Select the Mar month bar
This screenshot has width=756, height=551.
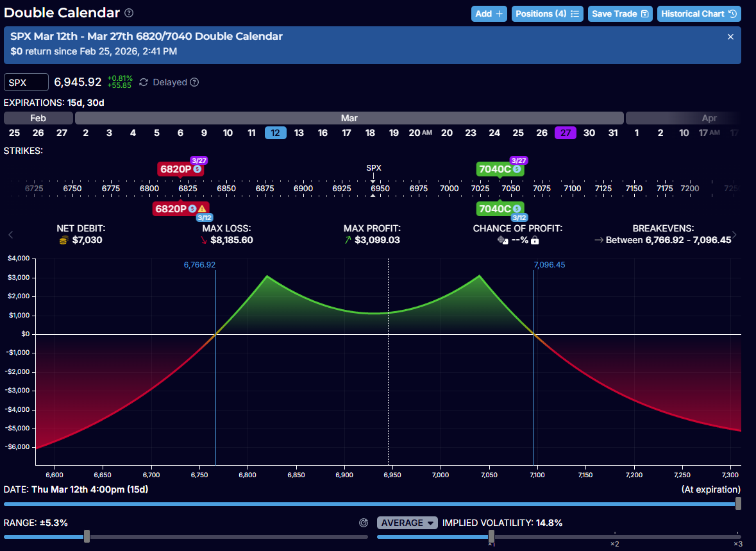(349, 118)
